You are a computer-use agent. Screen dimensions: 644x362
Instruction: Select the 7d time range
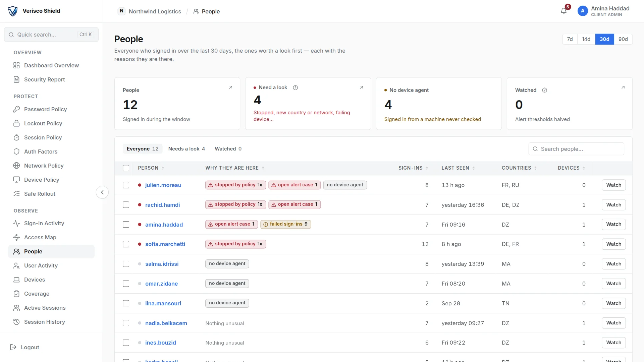[570, 39]
